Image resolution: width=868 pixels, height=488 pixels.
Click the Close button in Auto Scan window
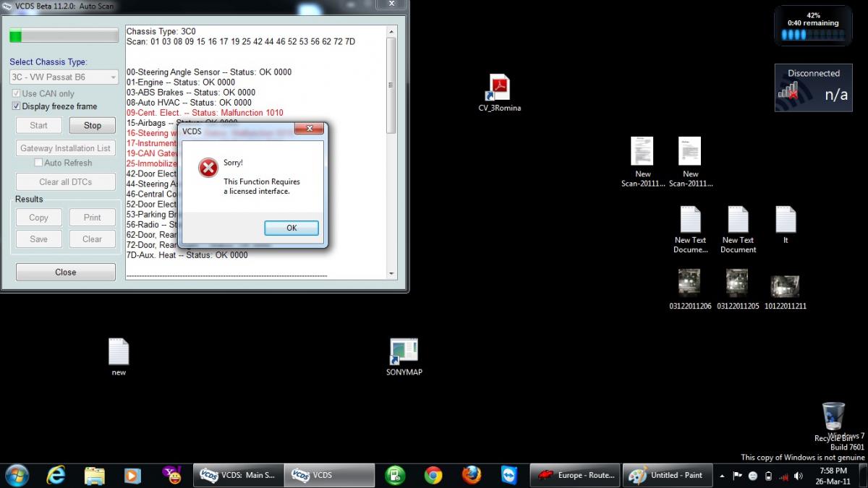65,272
